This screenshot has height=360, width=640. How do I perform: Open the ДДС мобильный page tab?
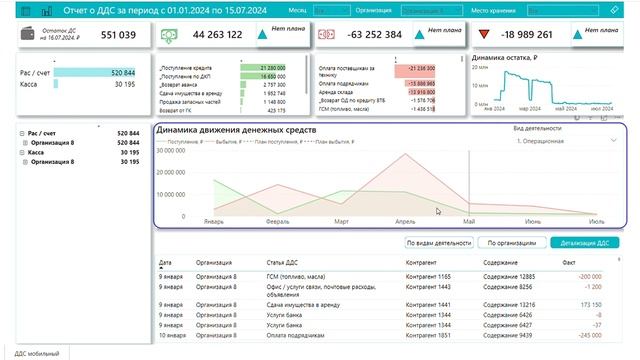(x=37, y=353)
